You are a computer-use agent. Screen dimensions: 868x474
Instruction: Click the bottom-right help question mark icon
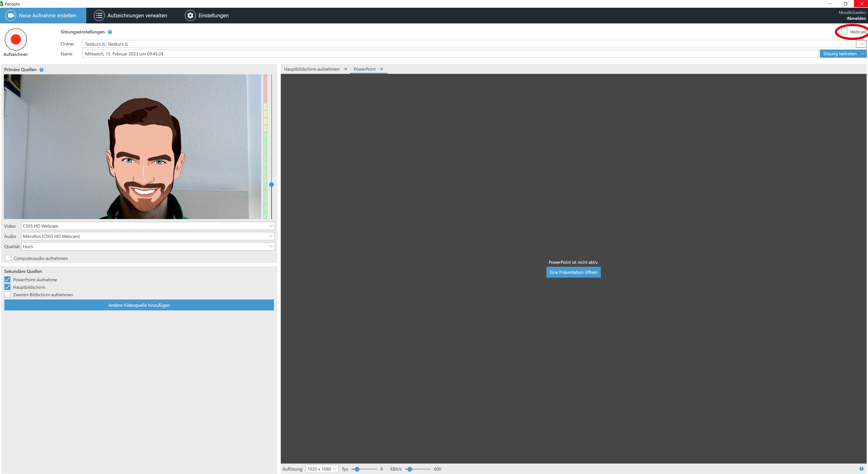[861, 469]
